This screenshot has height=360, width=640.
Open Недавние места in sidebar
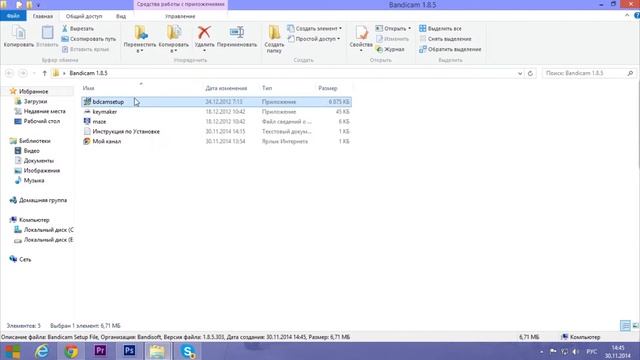click(x=40, y=111)
